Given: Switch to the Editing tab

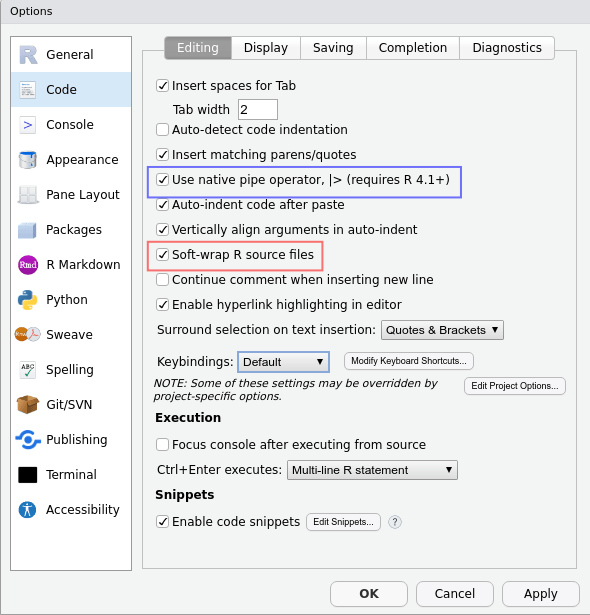Looking at the screenshot, I should (x=198, y=48).
